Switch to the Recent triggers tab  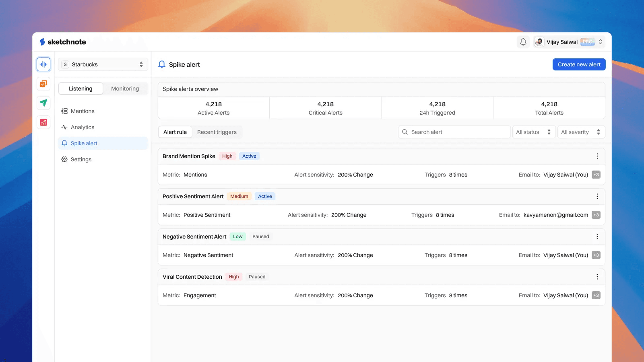[x=217, y=132]
